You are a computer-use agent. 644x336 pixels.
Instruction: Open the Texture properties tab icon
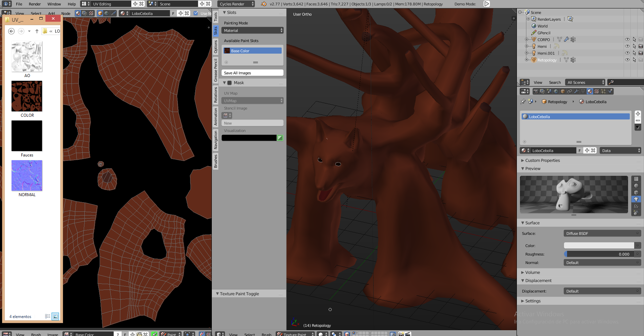(597, 91)
